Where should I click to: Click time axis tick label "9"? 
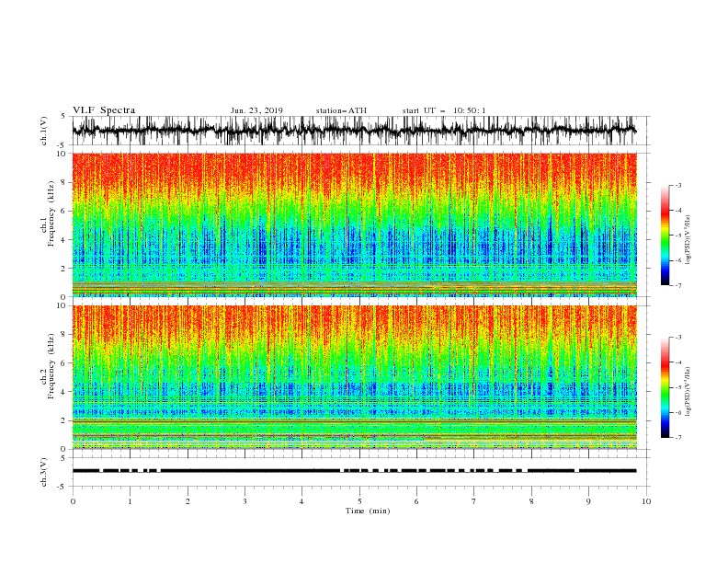(x=588, y=501)
